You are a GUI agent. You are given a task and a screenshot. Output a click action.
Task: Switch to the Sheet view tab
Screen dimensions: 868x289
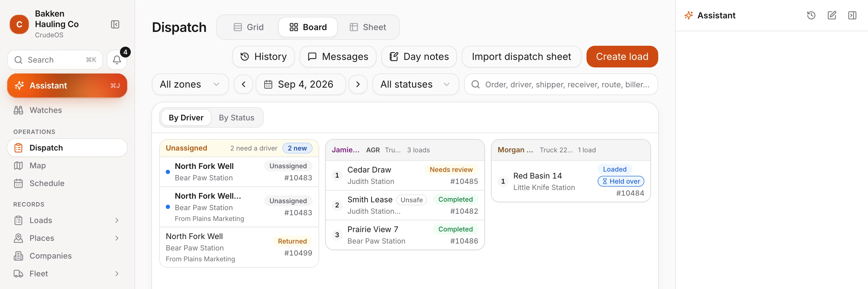click(x=368, y=27)
